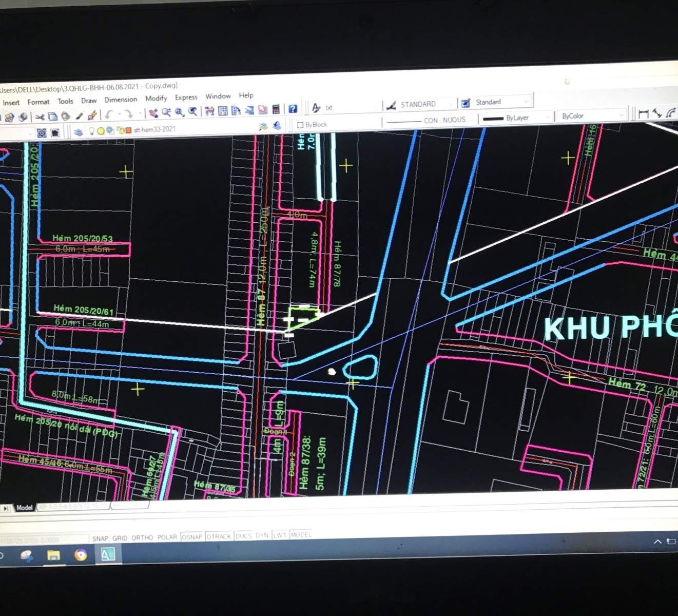
Task: Click the blue Help question mark icon
Action: tap(293, 109)
